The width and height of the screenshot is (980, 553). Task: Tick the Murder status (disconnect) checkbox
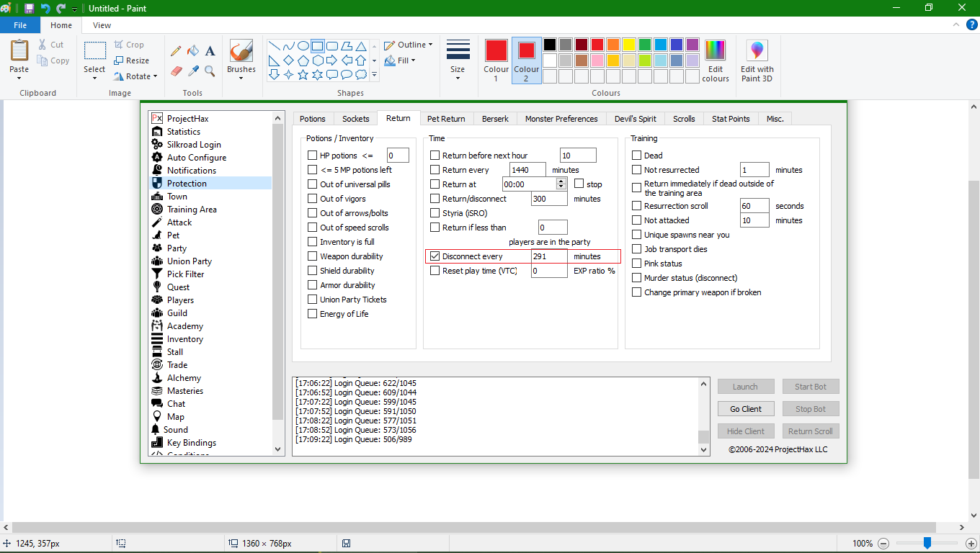coord(637,278)
